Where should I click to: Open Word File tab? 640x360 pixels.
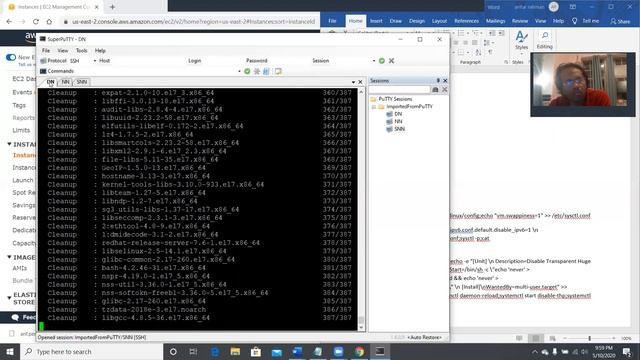pyautogui.click(x=332, y=20)
